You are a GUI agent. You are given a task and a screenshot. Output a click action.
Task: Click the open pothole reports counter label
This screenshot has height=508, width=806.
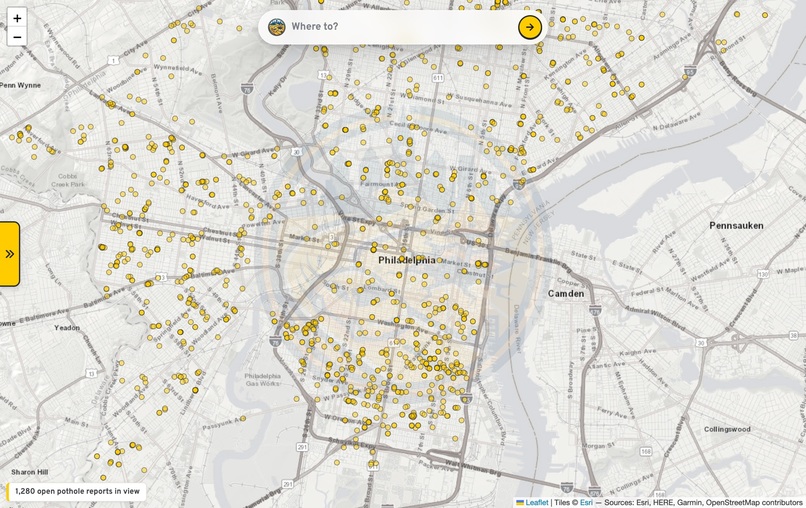point(77,492)
